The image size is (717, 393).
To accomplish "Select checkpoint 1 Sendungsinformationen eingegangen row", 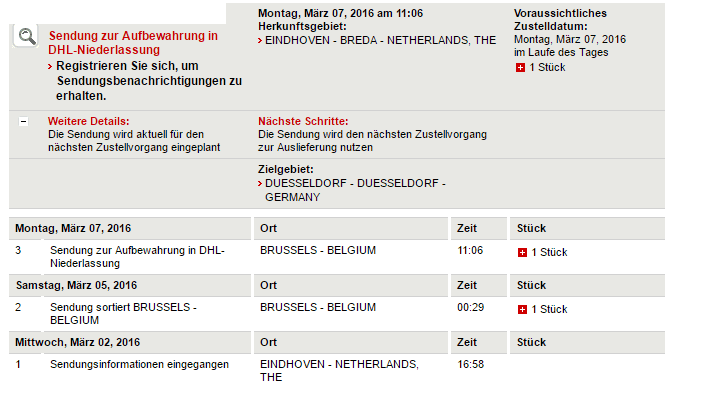I will tap(337, 371).
